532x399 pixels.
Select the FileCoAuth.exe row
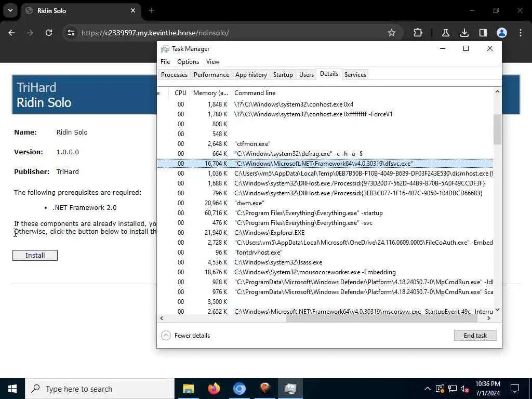(325, 243)
